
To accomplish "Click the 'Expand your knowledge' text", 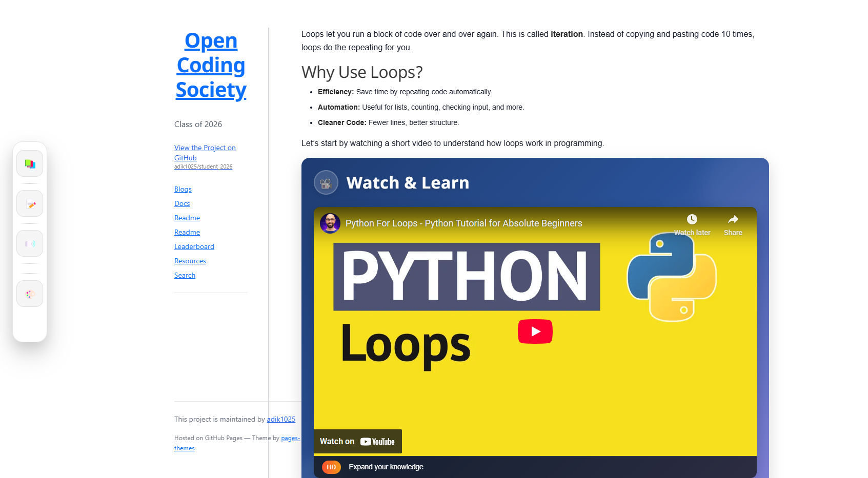I will (386, 467).
